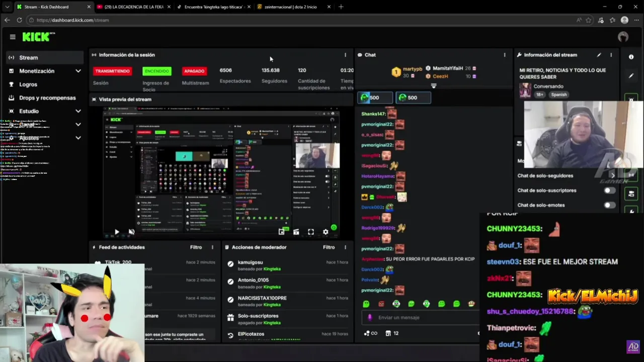Click the Conversando category thumbnail
This screenshot has height=362, width=644.
[525, 90]
